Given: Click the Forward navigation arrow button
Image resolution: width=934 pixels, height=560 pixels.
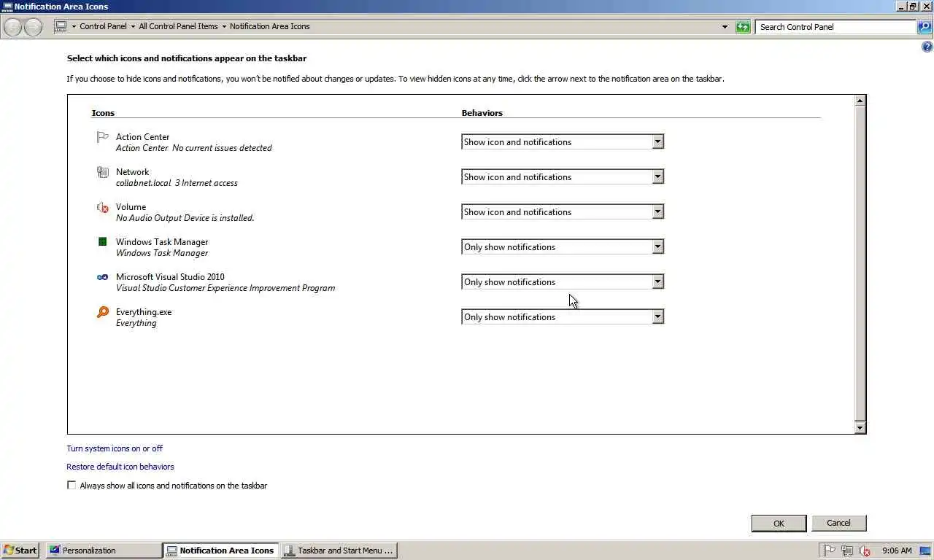Looking at the screenshot, I should click(x=33, y=27).
